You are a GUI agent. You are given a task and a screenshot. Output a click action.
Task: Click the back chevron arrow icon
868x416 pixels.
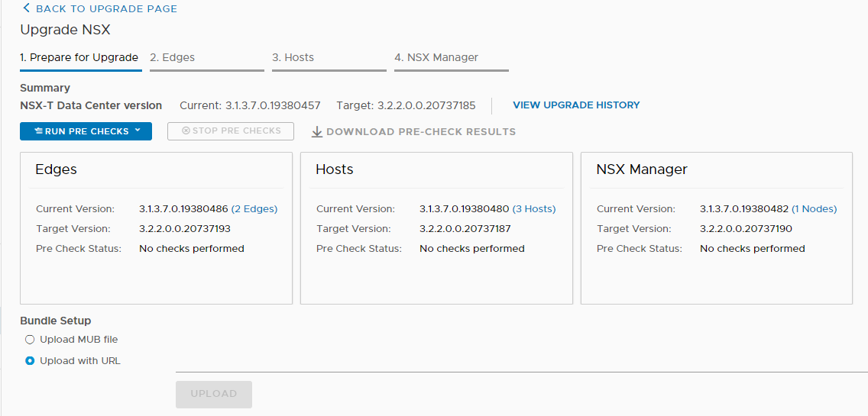[x=26, y=8]
